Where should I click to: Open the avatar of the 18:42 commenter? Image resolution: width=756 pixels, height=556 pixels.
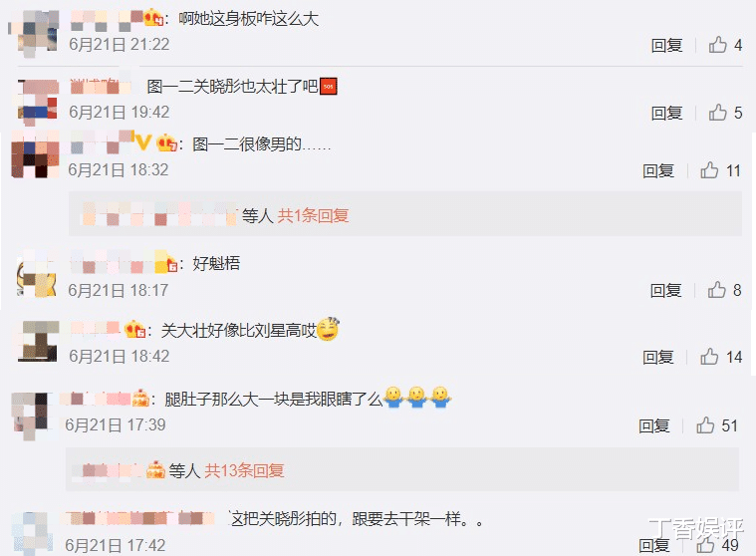point(39,341)
